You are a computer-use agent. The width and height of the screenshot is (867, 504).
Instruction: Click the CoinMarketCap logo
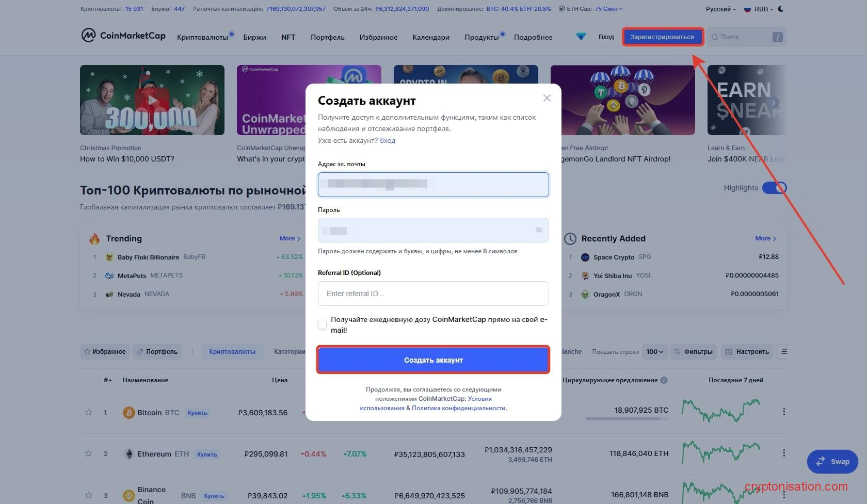tap(123, 36)
